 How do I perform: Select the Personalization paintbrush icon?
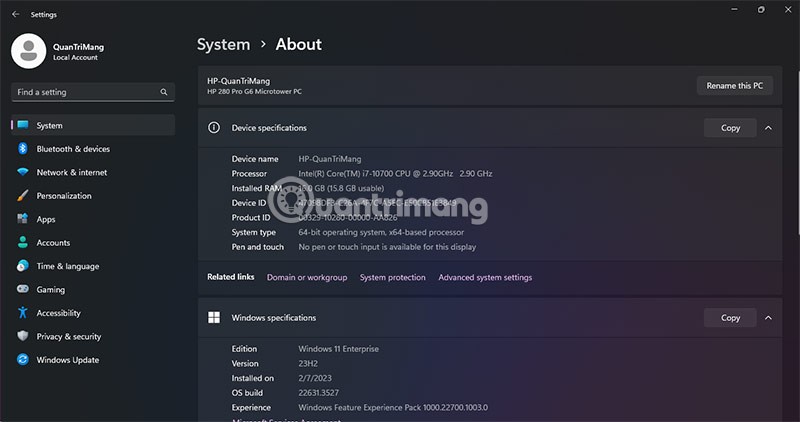22,196
